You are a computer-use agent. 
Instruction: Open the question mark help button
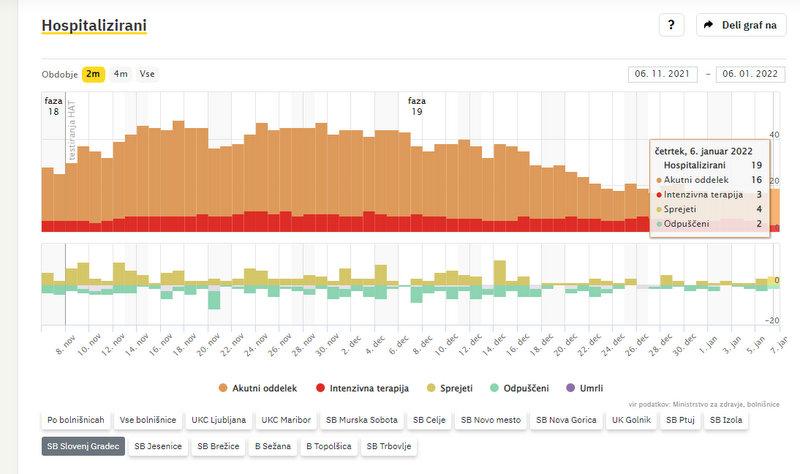pyautogui.click(x=671, y=25)
